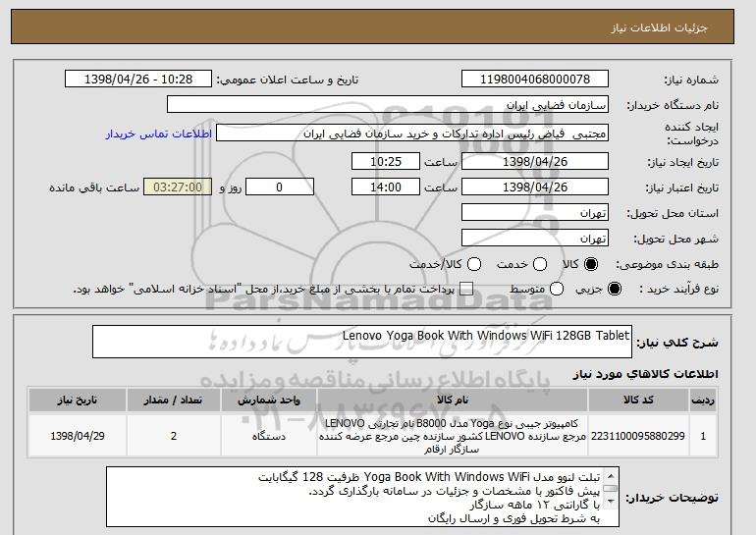The width and height of the screenshot is (756, 535).
Task: Click the نام کالا column header
Action: (453, 401)
